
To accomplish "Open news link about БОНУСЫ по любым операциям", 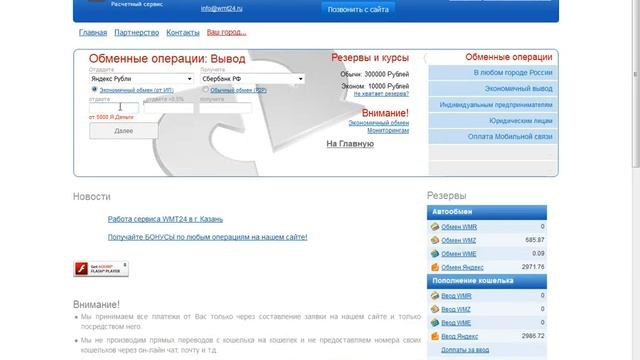I will 208,237.
